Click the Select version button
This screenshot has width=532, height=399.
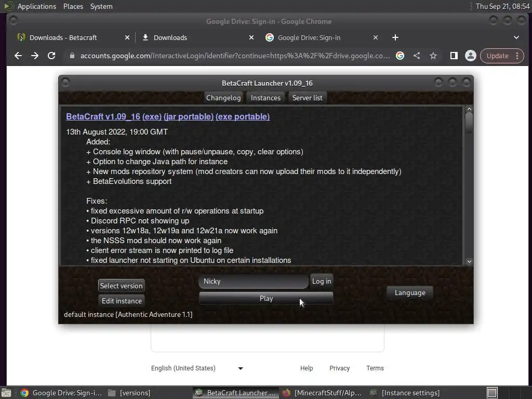(122, 286)
